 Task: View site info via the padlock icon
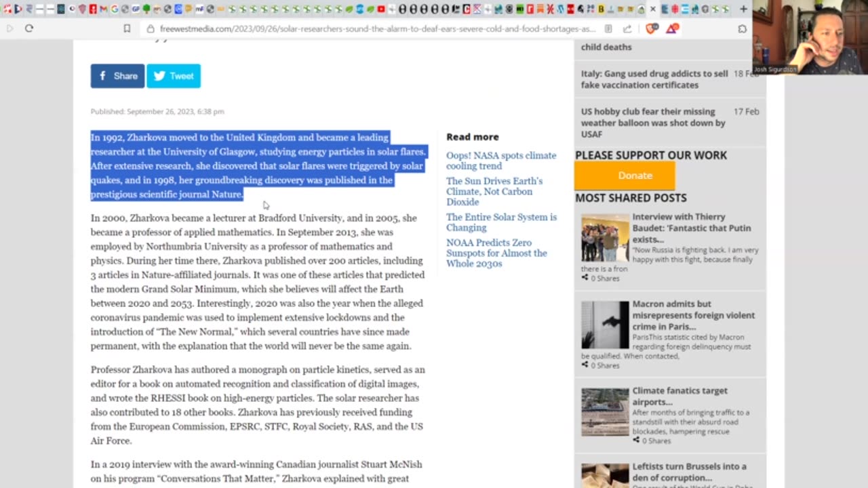tap(151, 29)
